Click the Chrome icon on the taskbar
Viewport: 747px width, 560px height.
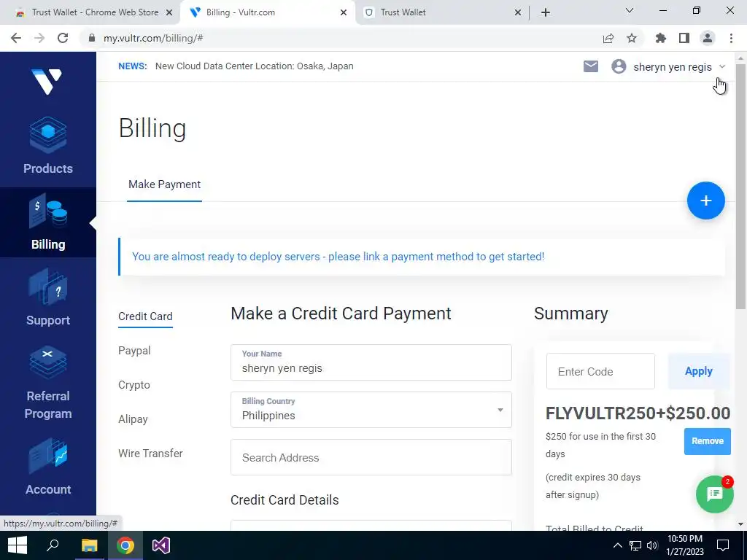pyautogui.click(x=125, y=545)
